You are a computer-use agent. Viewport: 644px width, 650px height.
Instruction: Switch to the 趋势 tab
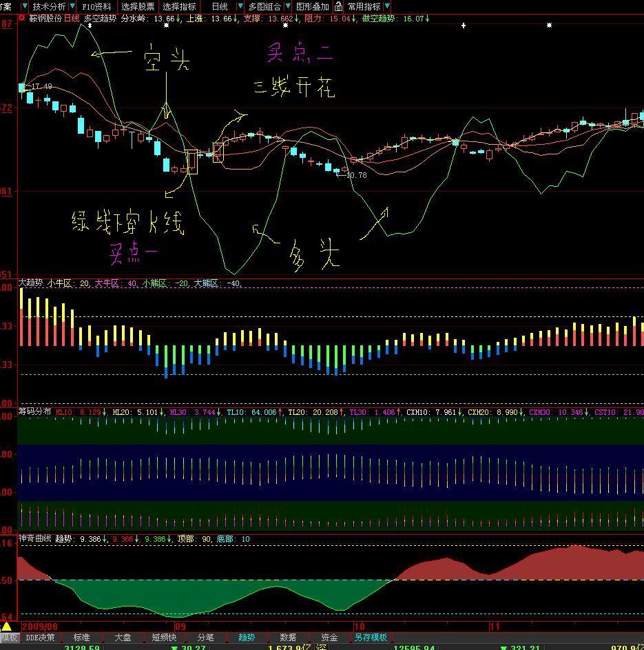(x=247, y=637)
